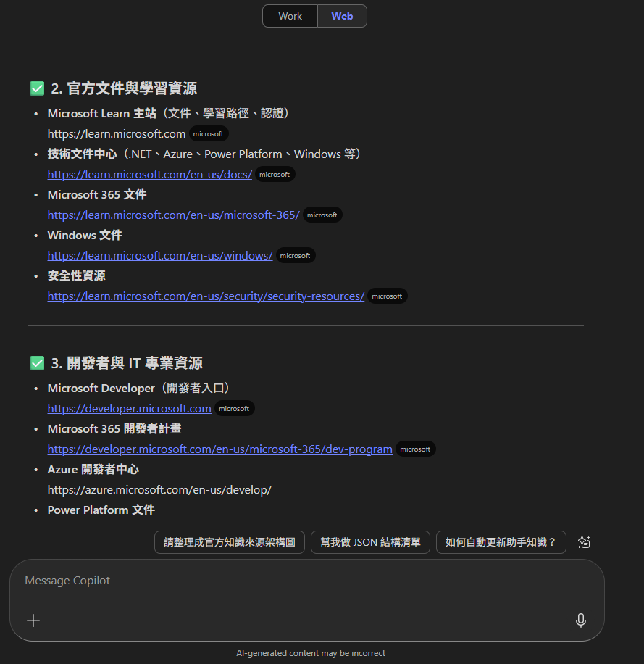Screen dimensions: 644x664
Task: Click microsoft citation badge after microsoft-365 link
Action: tap(322, 215)
